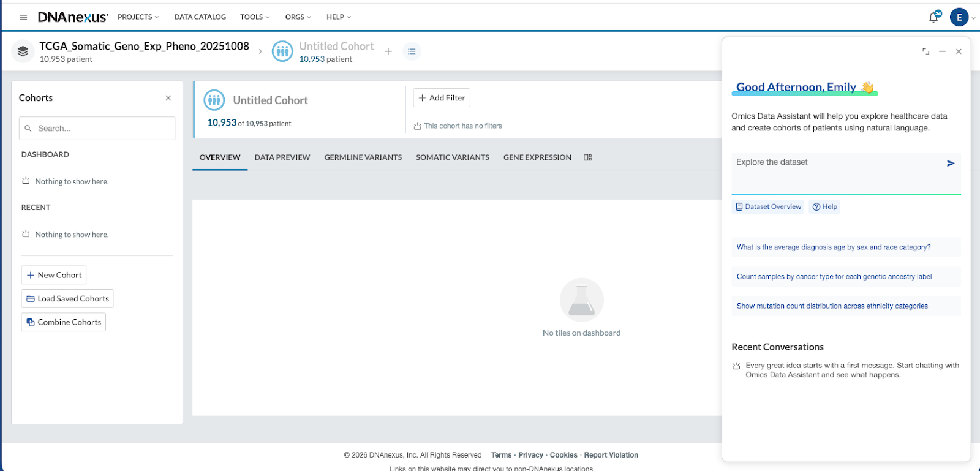Select the mutation count distribution suggestion
980x471 pixels.
click(832, 306)
